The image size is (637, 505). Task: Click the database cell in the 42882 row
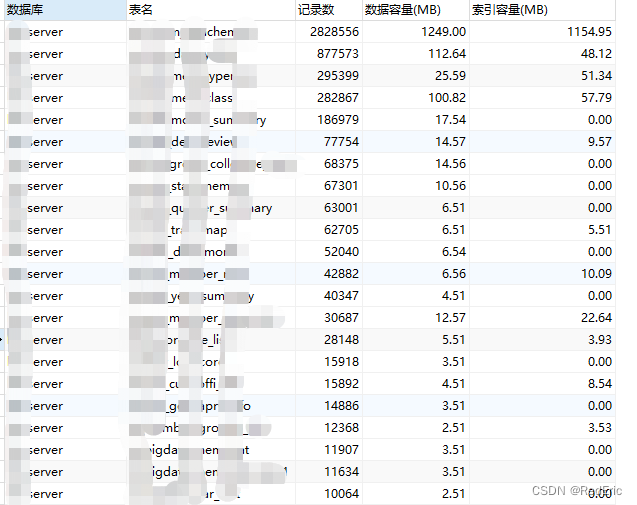65,273
